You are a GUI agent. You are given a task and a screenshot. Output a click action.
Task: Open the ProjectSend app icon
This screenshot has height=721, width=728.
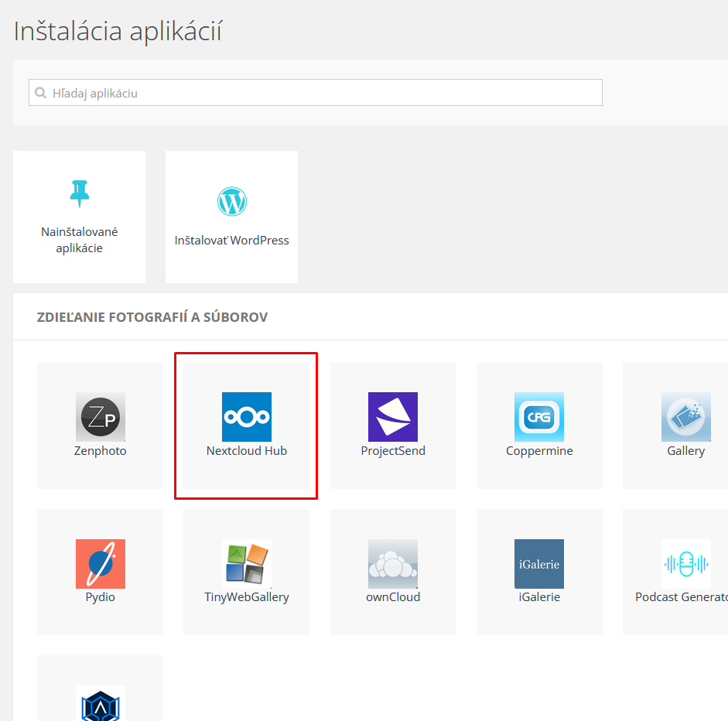click(x=393, y=417)
